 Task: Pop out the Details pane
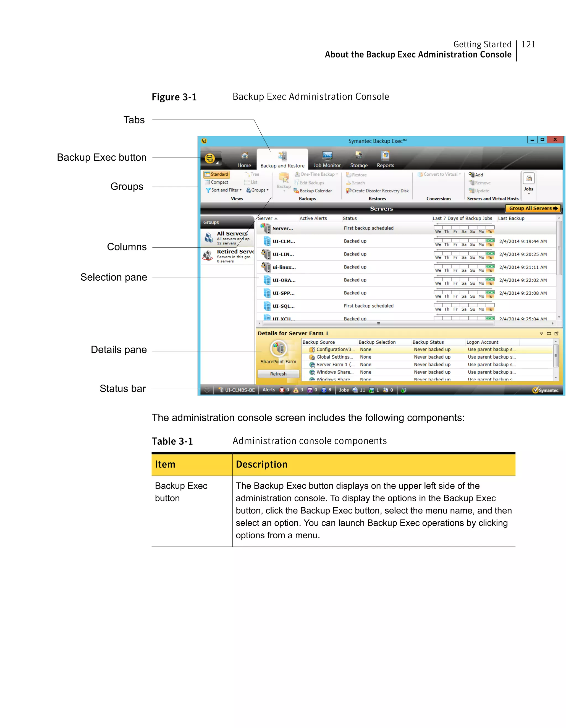(556, 334)
